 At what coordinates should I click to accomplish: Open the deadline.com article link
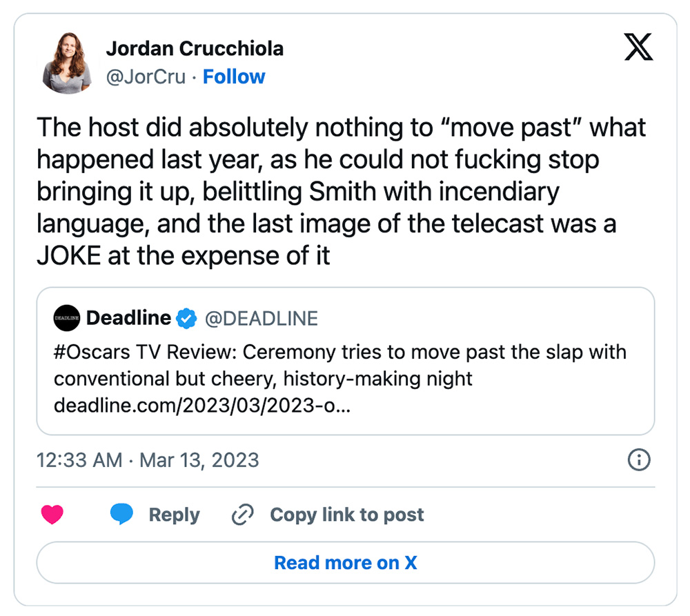click(202, 405)
